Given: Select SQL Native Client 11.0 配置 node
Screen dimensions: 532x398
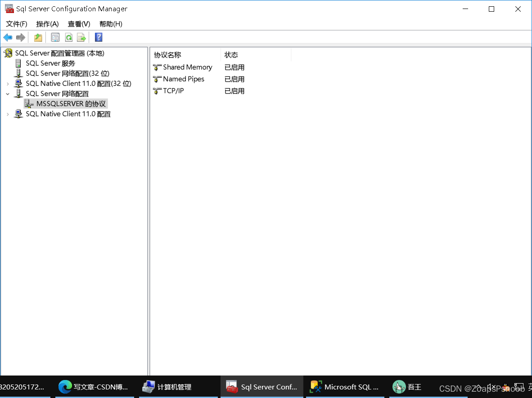Looking at the screenshot, I should [x=68, y=114].
